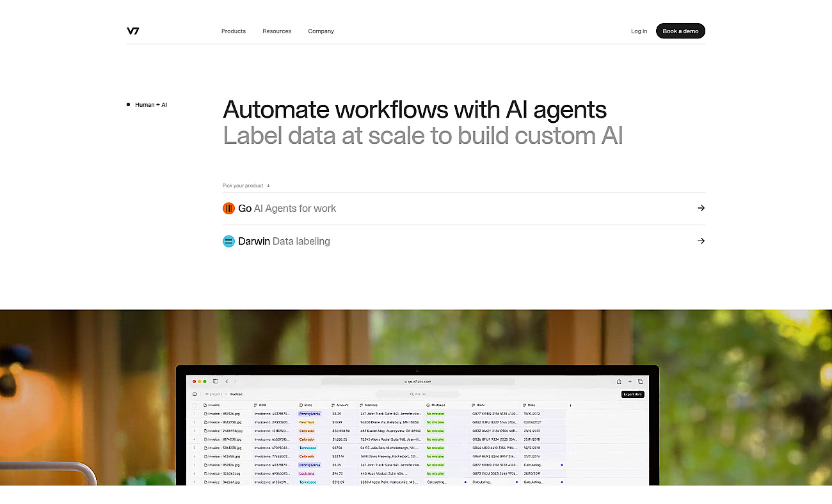832x504 pixels.
Task: Click the Automate workflows with AI agents heading
Action: tap(415, 109)
